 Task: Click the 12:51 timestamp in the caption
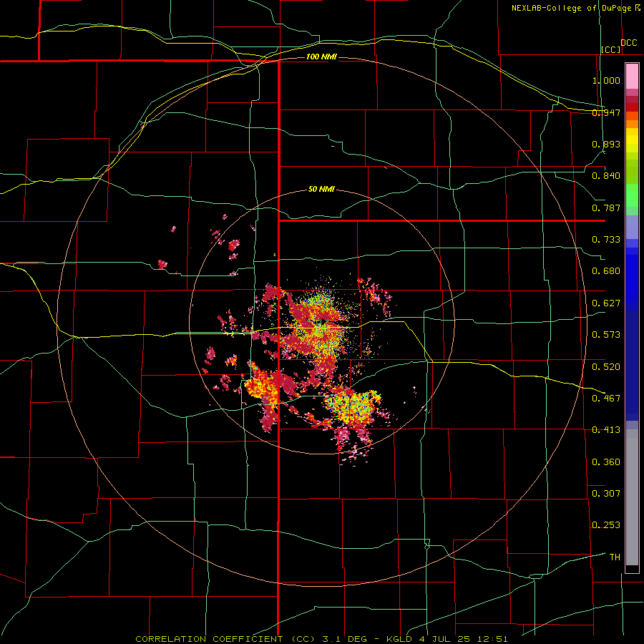pyautogui.click(x=493, y=639)
